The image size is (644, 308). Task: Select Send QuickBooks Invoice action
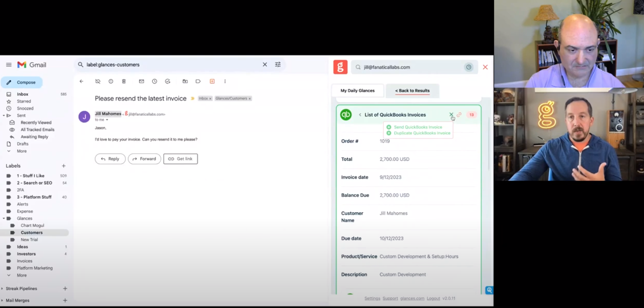[x=414, y=127]
